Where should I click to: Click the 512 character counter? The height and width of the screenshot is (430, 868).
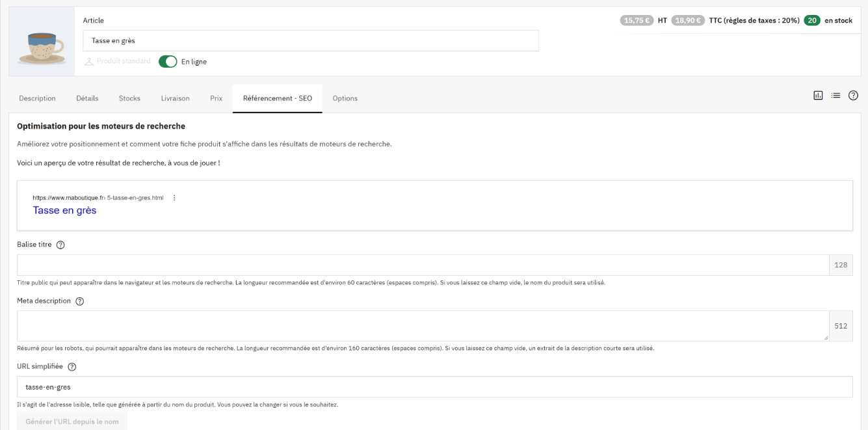[x=841, y=326]
